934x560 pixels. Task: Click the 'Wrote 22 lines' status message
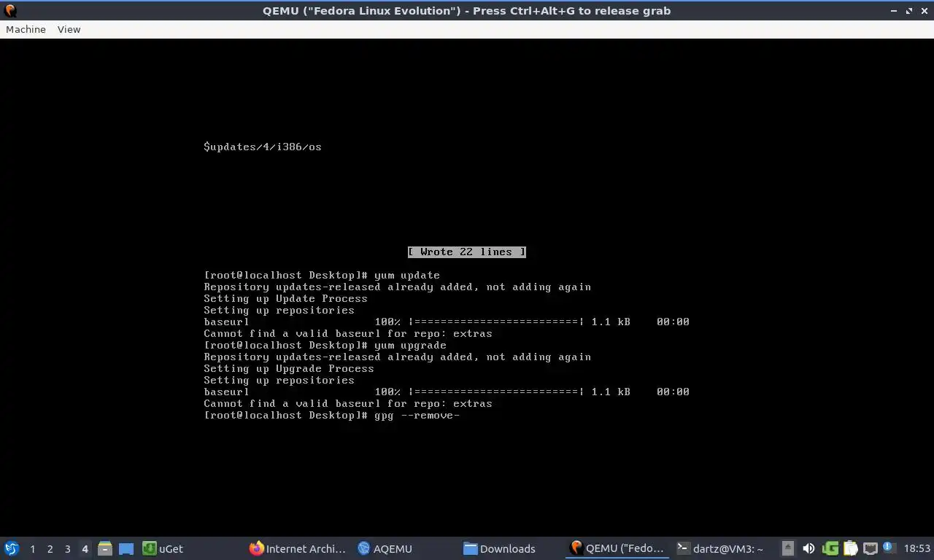coord(467,252)
